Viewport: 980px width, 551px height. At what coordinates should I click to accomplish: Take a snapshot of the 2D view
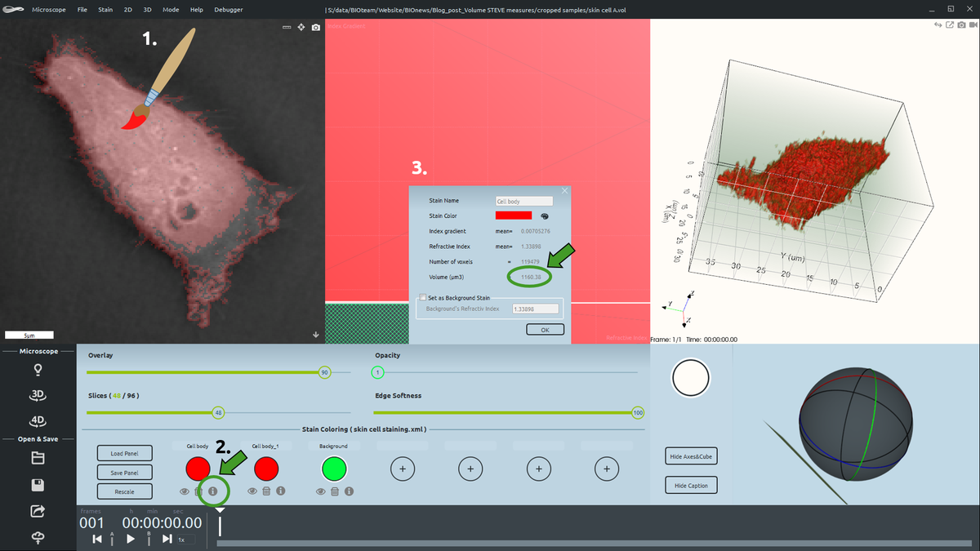(316, 27)
